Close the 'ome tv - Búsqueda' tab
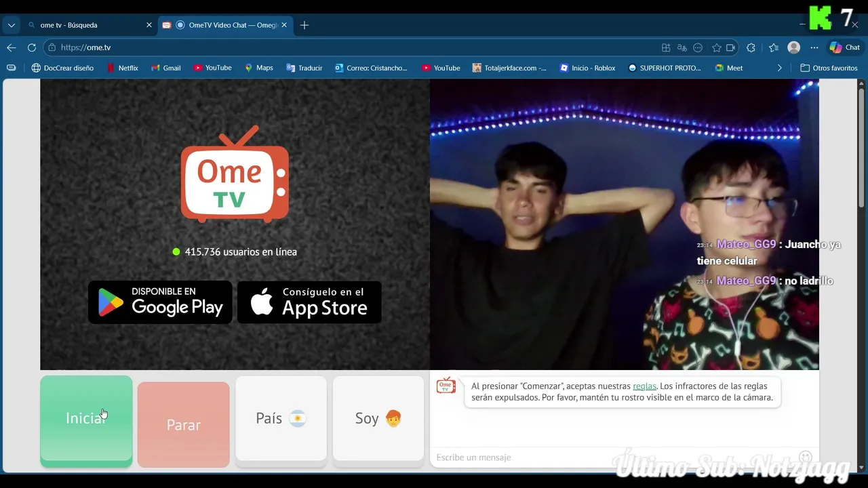This screenshot has height=488, width=868. (149, 25)
